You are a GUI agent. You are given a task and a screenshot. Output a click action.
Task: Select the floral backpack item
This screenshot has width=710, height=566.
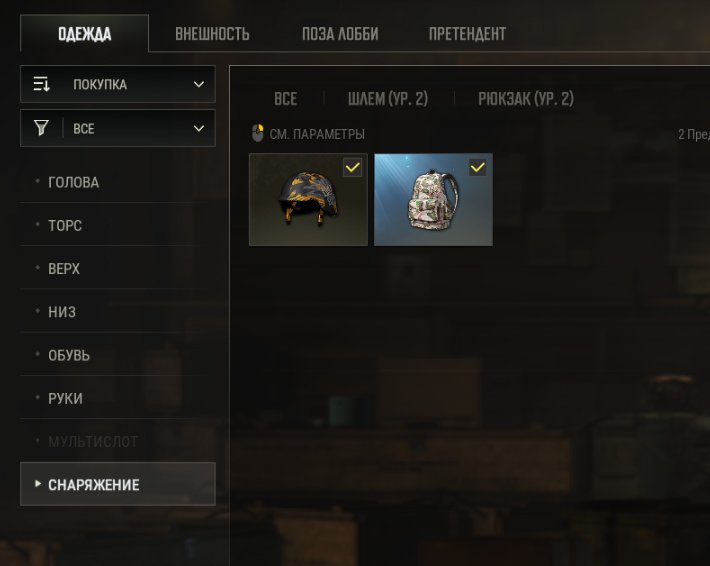(x=433, y=200)
